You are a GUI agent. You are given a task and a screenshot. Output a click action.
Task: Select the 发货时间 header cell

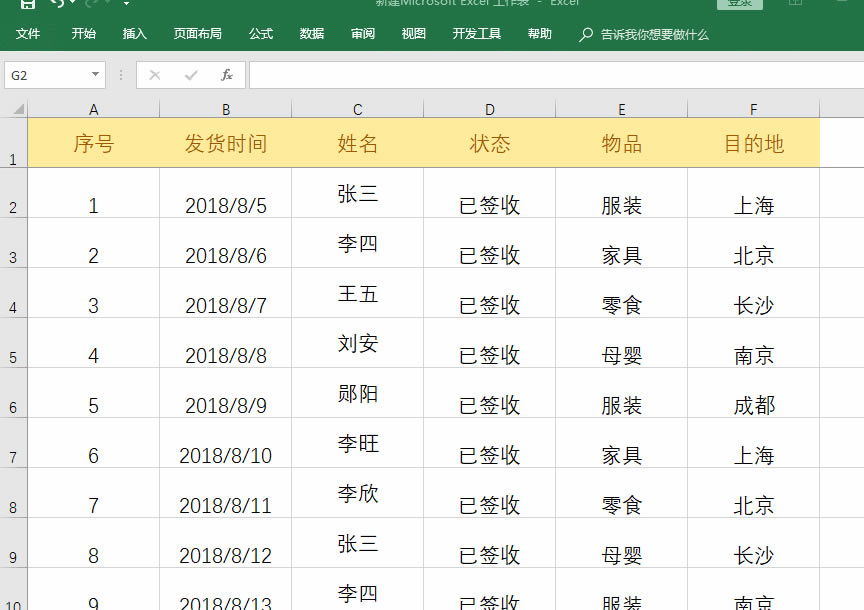pyautogui.click(x=226, y=143)
